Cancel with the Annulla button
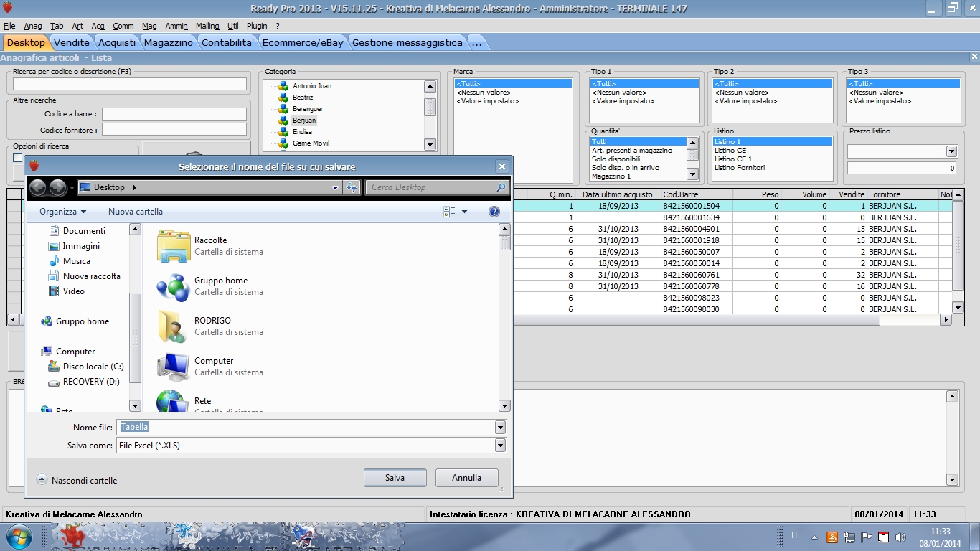The height and width of the screenshot is (551, 980). tap(466, 478)
